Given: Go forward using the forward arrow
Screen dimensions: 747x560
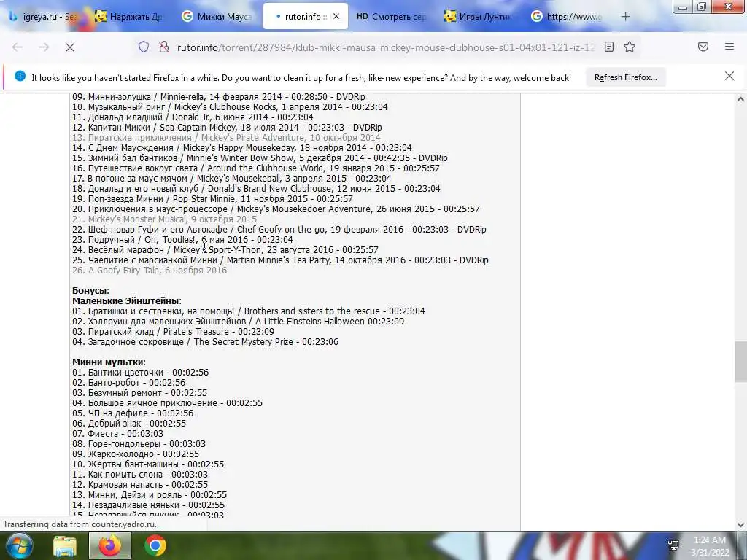Looking at the screenshot, I should [44, 47].
